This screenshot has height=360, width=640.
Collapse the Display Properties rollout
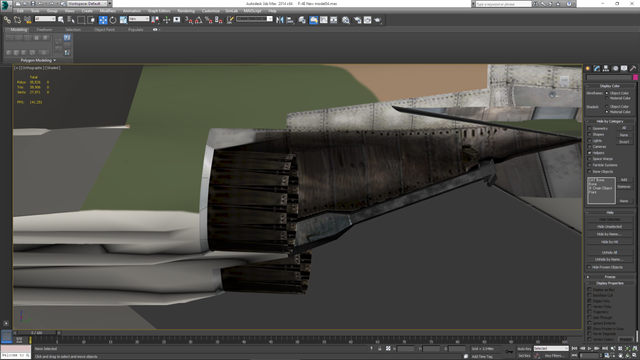pyautogui.click(x=610, y=283)
